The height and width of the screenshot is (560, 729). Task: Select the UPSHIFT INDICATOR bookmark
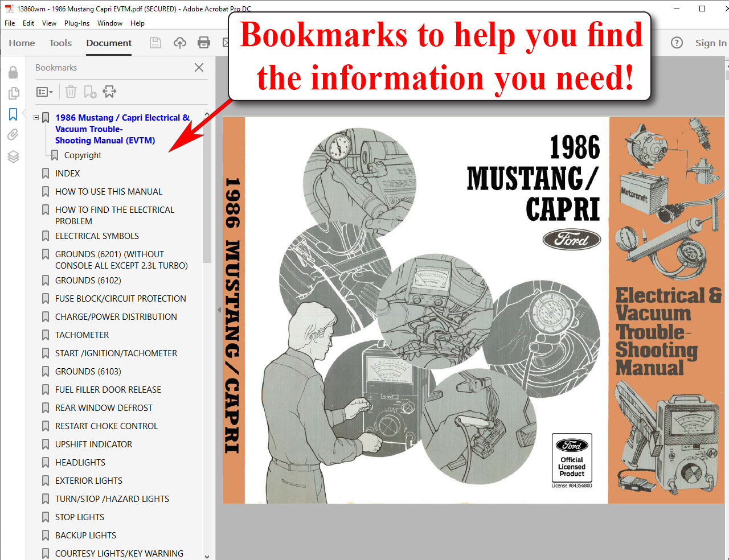click(93, 444)
